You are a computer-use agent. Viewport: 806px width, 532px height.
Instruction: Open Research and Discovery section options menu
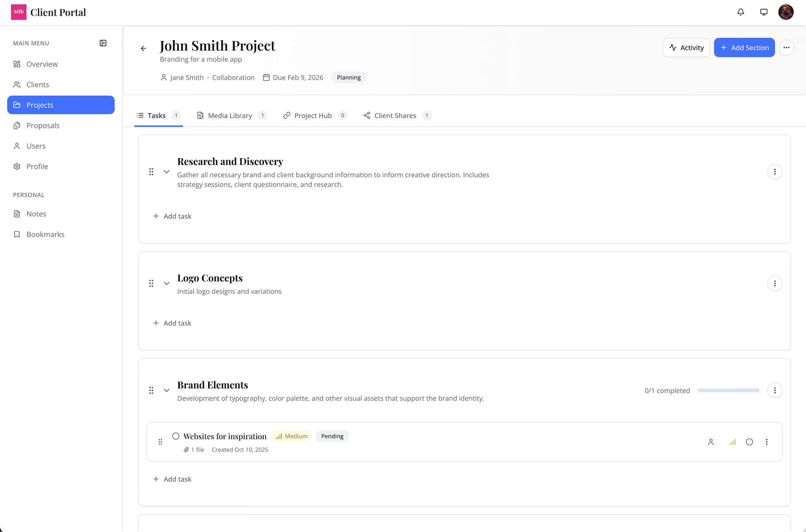pos(775,172)
